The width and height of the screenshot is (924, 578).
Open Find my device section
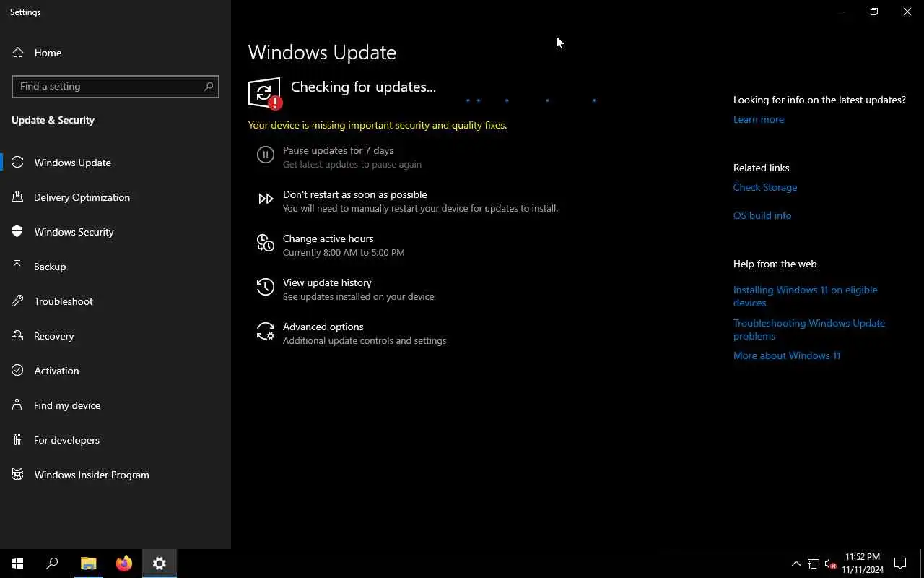115,405
